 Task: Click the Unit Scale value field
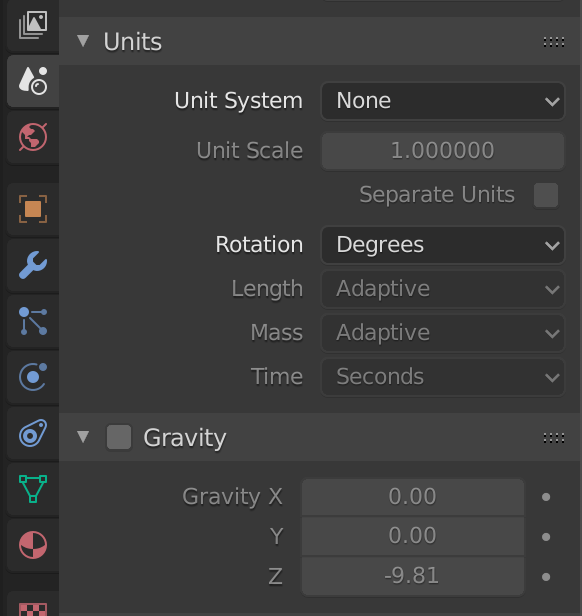click(443, 151)
